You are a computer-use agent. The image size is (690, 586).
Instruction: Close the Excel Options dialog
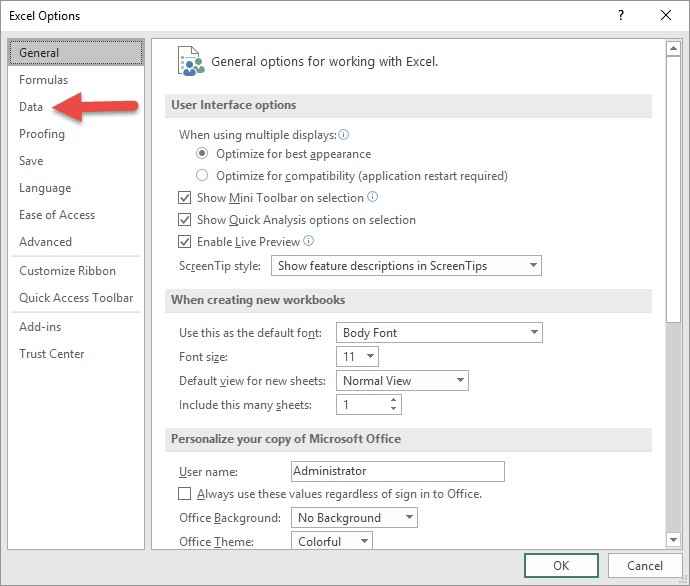click(x=666, y=15)
